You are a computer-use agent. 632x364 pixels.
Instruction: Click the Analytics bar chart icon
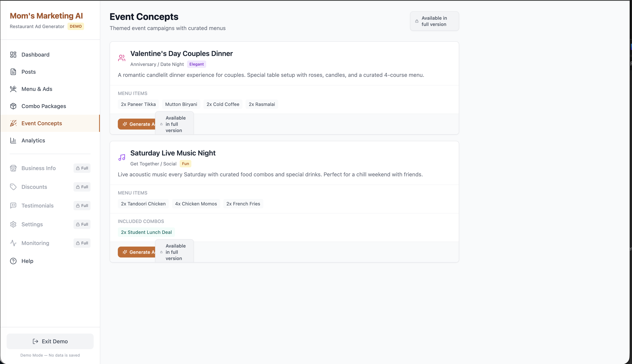(13, 140)
